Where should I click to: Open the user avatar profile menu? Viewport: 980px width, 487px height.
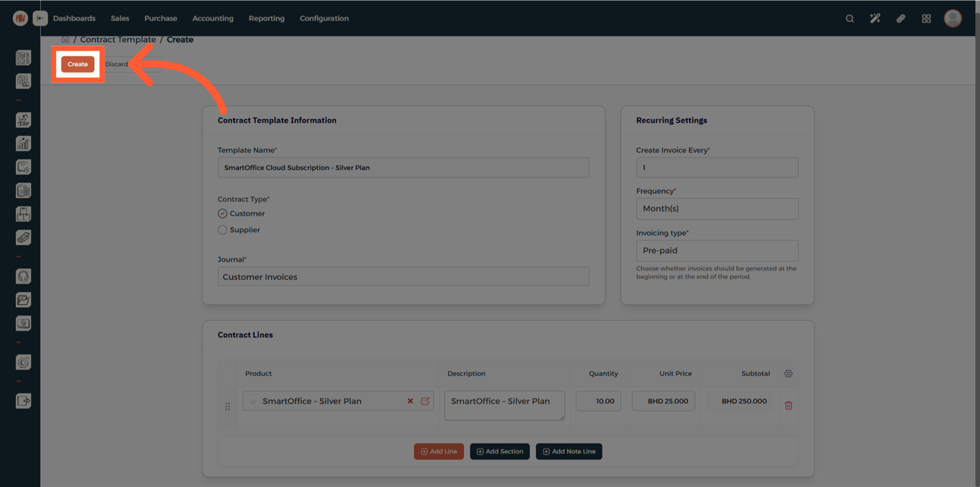point(953,18)
